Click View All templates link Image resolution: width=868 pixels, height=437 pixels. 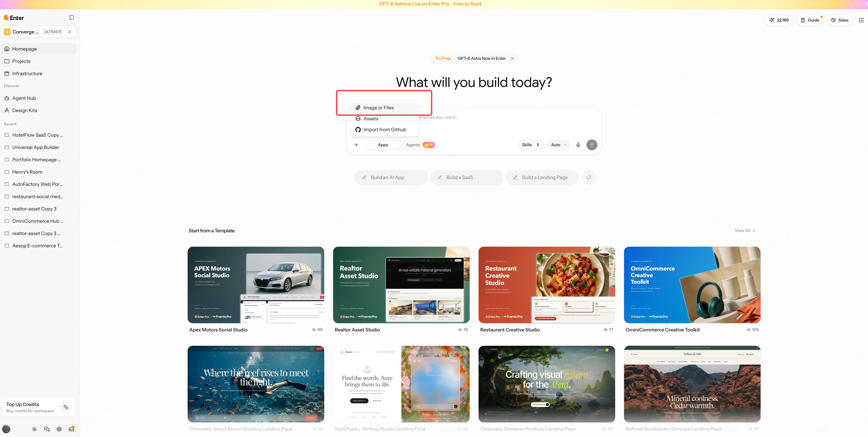coord(745,231)
